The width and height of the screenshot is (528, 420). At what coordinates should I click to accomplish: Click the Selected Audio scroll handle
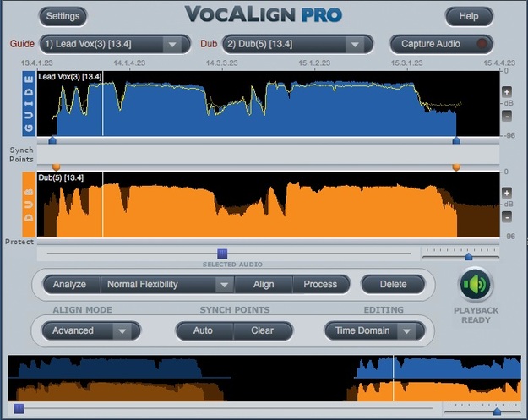(x=222, y=254)
